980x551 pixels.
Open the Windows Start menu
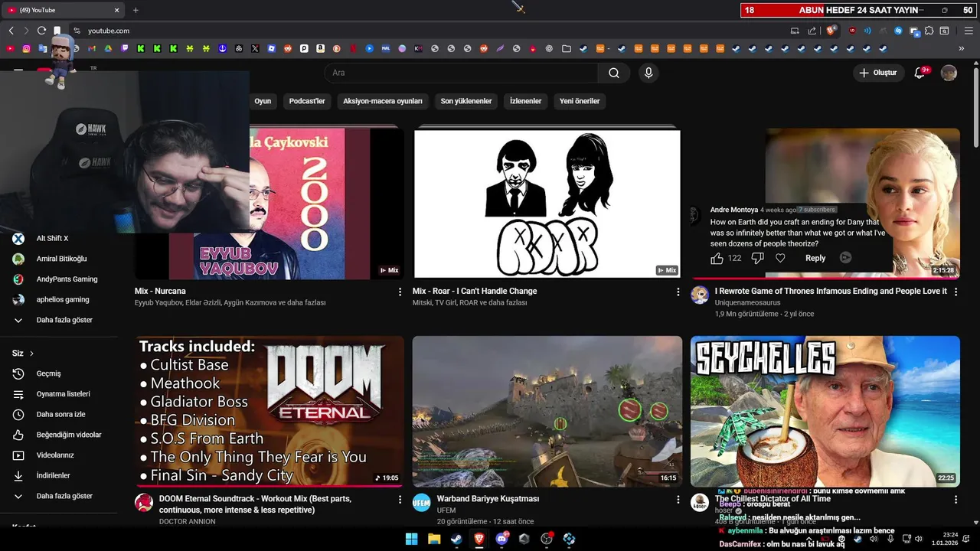[411, 539]
